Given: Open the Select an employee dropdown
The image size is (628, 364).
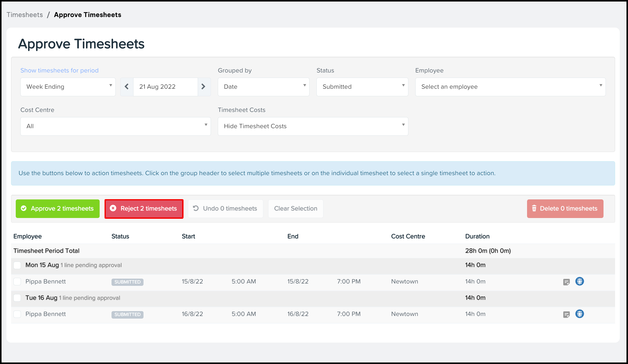Looking at the screenshot, I should pyautogui.click(x=510, y=87).
